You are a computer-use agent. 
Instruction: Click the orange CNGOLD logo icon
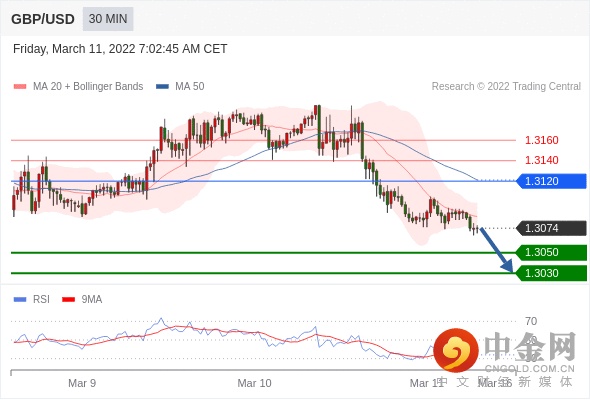(x=456, y=351)
